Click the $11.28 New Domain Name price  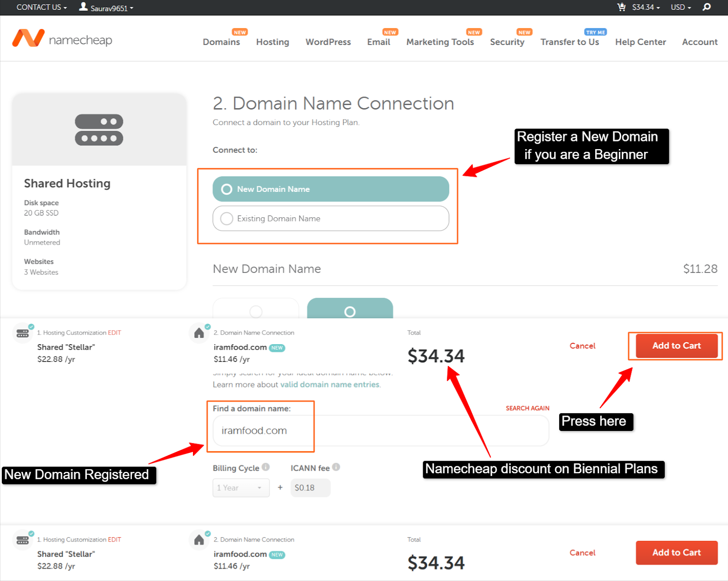coord(700,269)
